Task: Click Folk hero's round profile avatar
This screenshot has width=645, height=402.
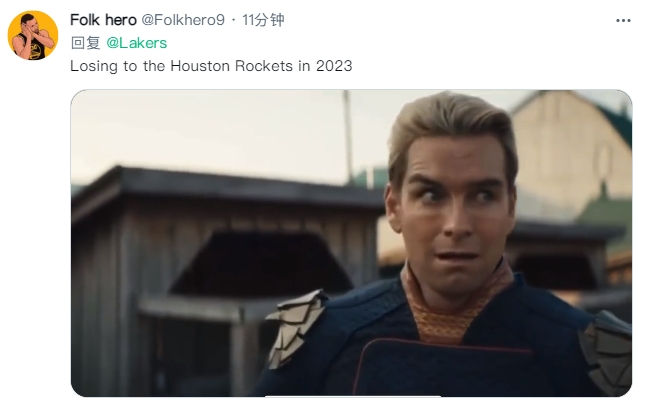Action: (33, 35)
